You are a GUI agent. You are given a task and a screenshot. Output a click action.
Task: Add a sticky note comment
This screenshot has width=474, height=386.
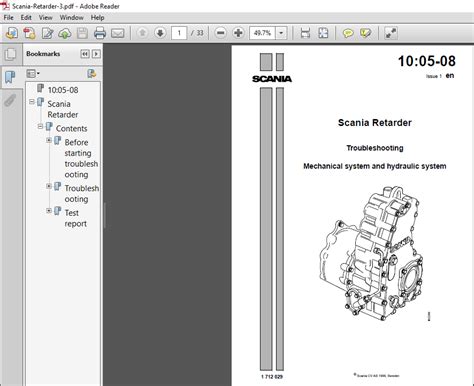(348, 33)
